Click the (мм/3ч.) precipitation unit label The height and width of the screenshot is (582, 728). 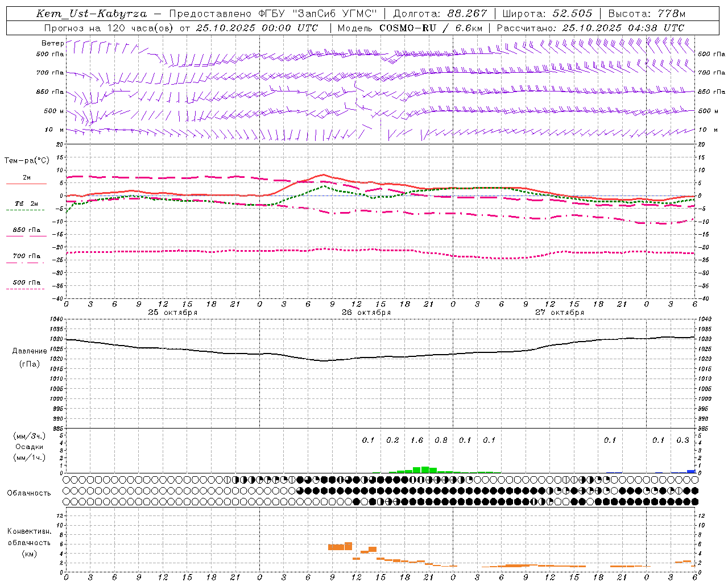[x=30, y=436]
